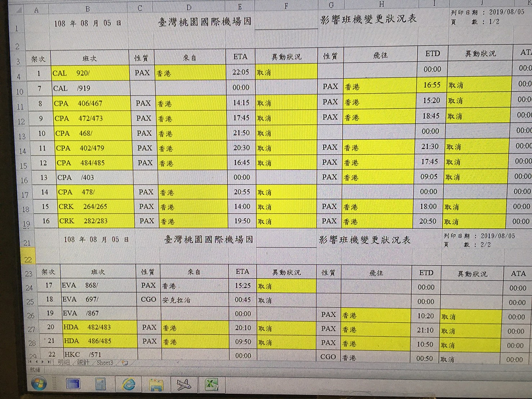Select cell with flight CPA 472/473

93,119
